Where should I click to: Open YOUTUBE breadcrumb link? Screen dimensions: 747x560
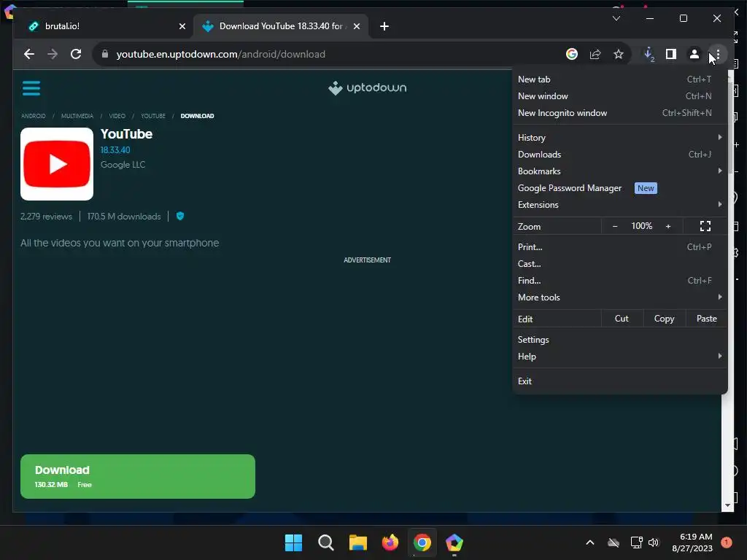[153, 116]
